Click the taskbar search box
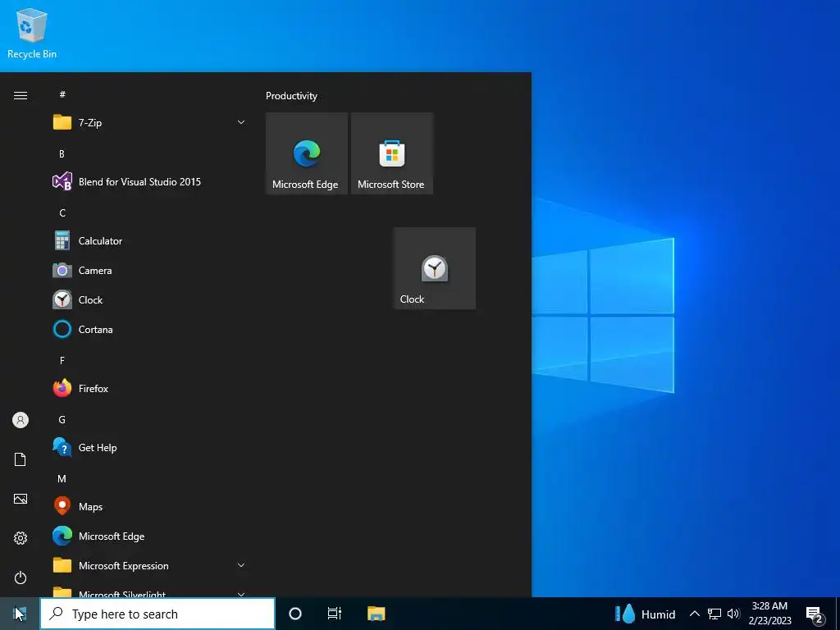Image resolution: width=840 pixels, height=630 pixels. 157,614
